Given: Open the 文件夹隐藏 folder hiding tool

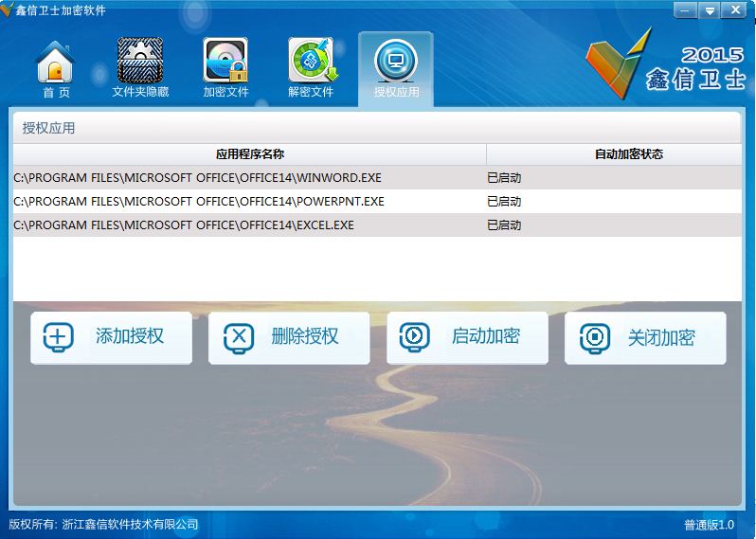Looking at the screenshot, I should (140, 69).
